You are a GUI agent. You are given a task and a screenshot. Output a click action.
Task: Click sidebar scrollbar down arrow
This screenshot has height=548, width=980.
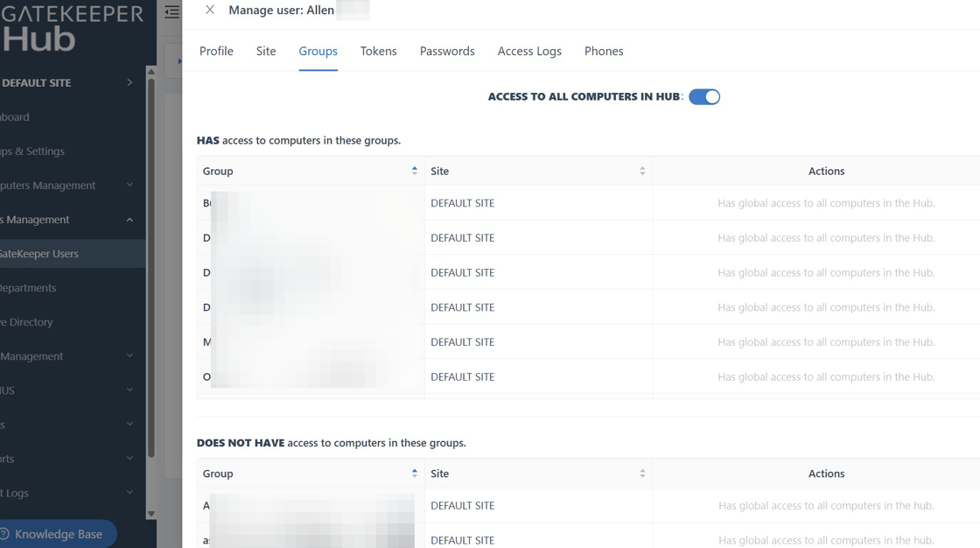[150, 514]
